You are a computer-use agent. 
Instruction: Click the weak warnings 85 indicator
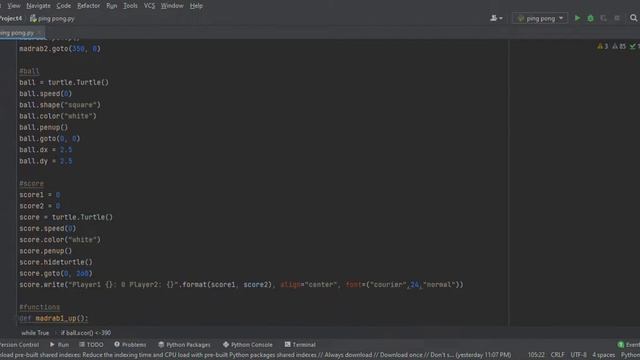619,47
